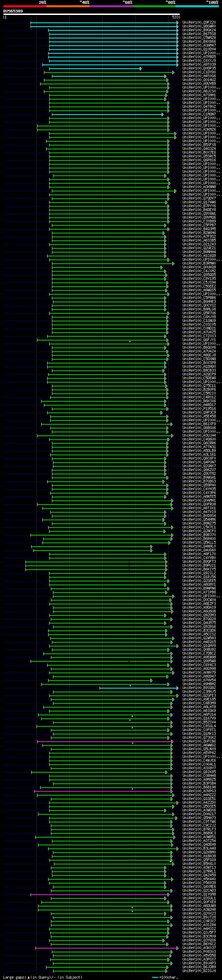Select hit label UniRef100_A7U4Z5

coord(199,332)
